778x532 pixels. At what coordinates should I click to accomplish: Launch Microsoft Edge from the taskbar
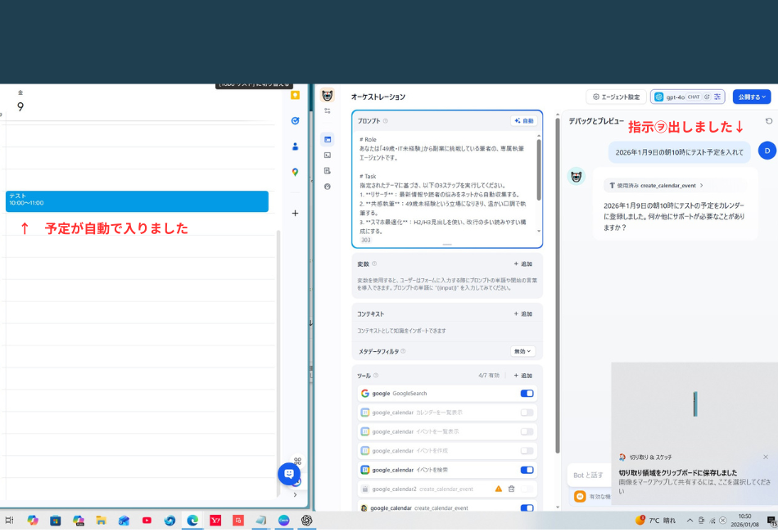(x=192, y=521)
